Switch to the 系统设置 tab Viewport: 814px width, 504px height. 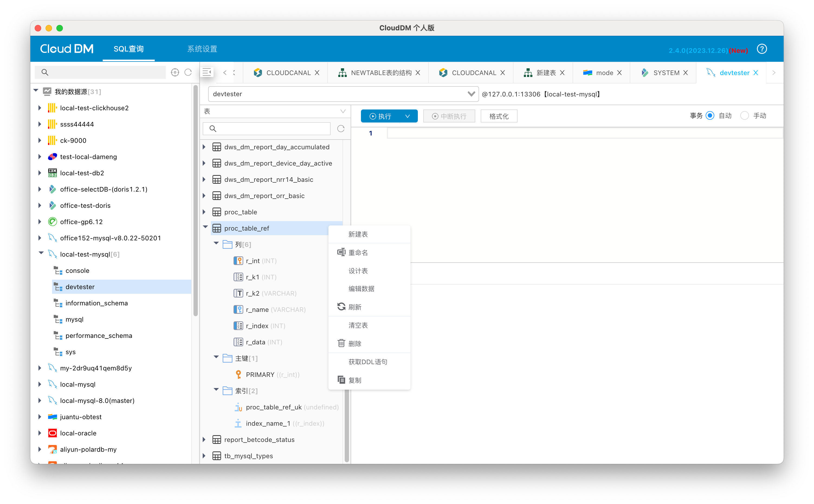coord(202,49)
